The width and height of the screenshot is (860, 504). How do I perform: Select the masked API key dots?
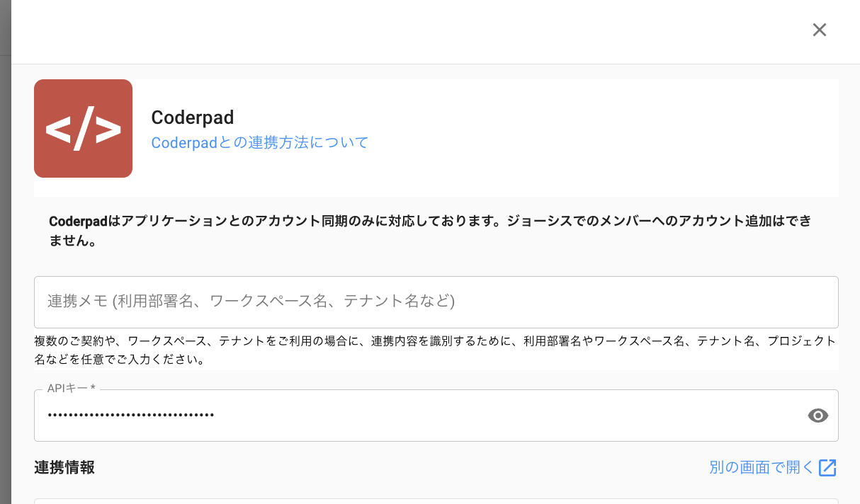point(131,415)
